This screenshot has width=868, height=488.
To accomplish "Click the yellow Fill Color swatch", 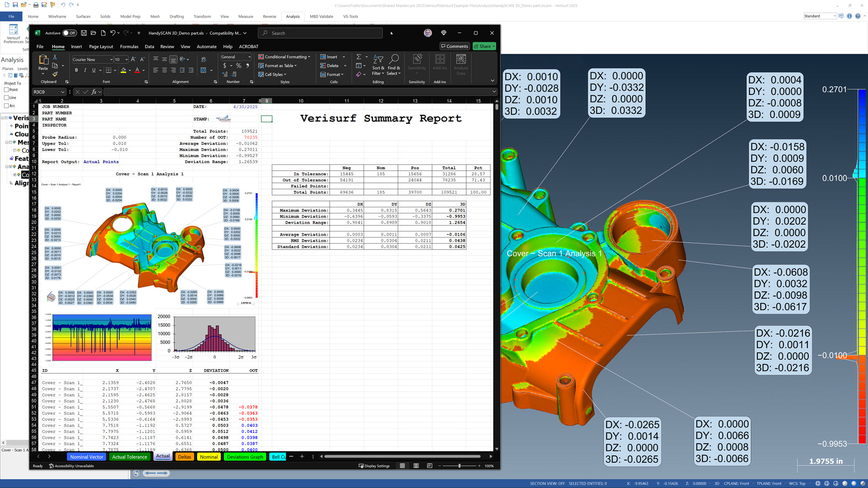I will coord(123,70).
